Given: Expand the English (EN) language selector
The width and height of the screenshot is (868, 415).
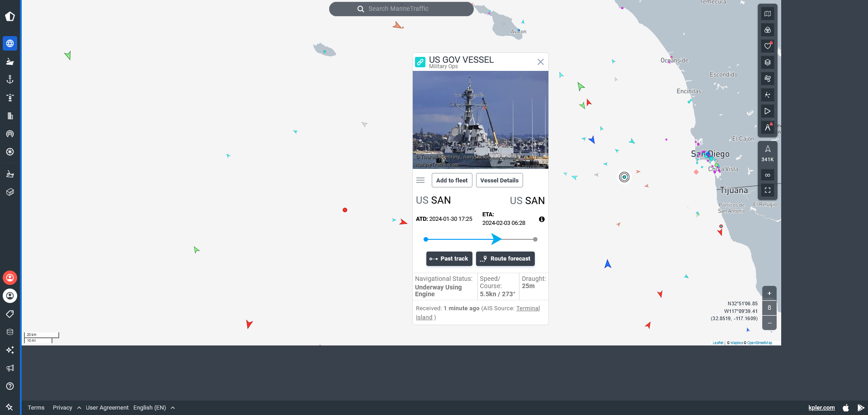Looking at the screenshot, I should 154,407.
